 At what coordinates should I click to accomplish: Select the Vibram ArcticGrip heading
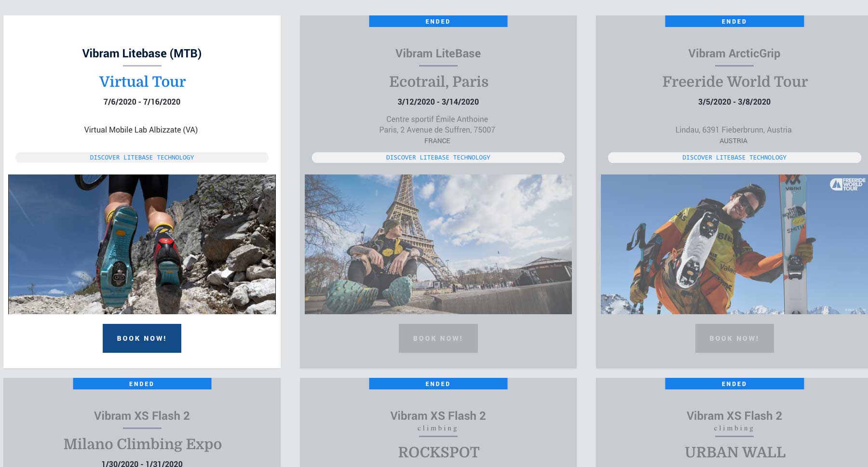(x=734, y=53)
